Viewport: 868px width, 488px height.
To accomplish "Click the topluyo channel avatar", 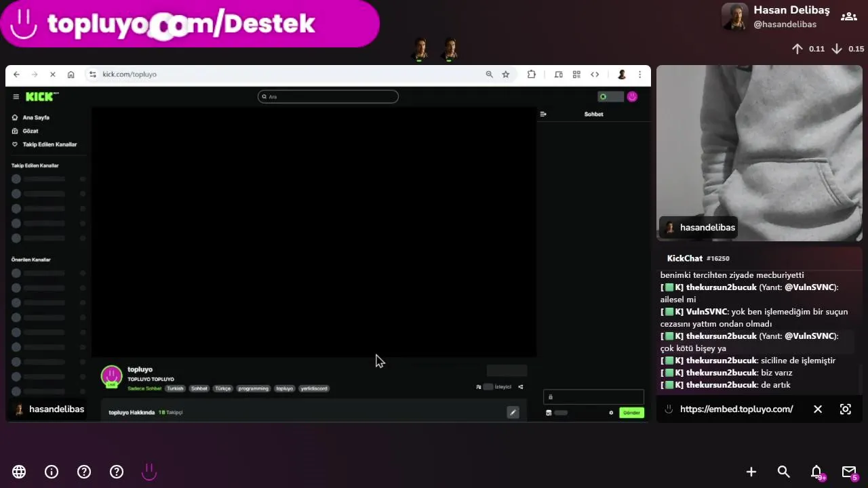I will (x=111, y=376).
